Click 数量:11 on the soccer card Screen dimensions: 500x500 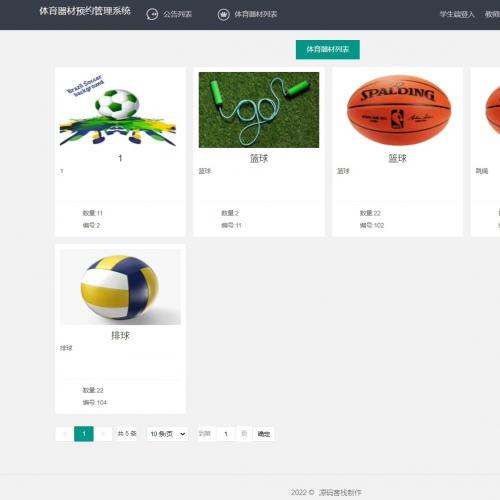(x=93, y=213)
